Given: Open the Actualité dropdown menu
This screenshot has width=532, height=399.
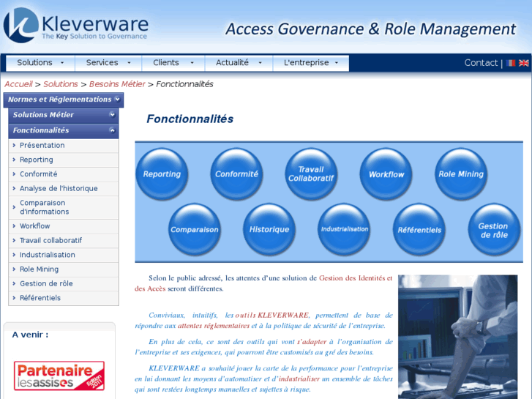Looking at the screenshot, I should 239,63.
